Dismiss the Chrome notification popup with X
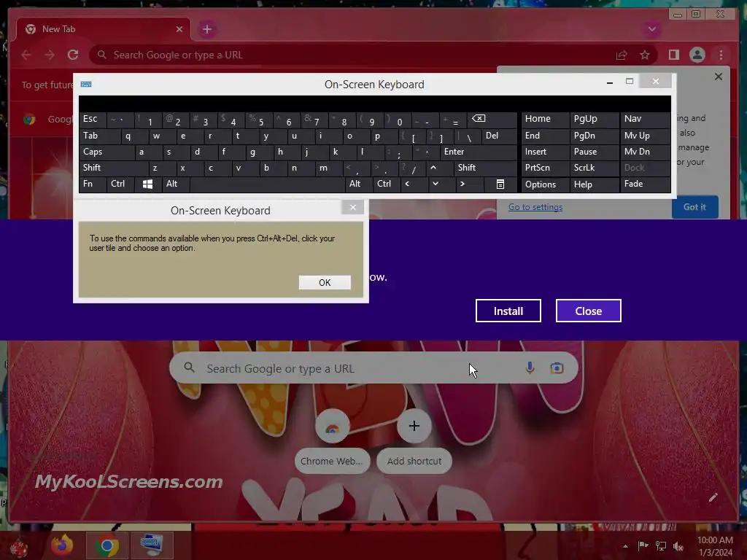The image size is (747, 560). pos(719,77)
